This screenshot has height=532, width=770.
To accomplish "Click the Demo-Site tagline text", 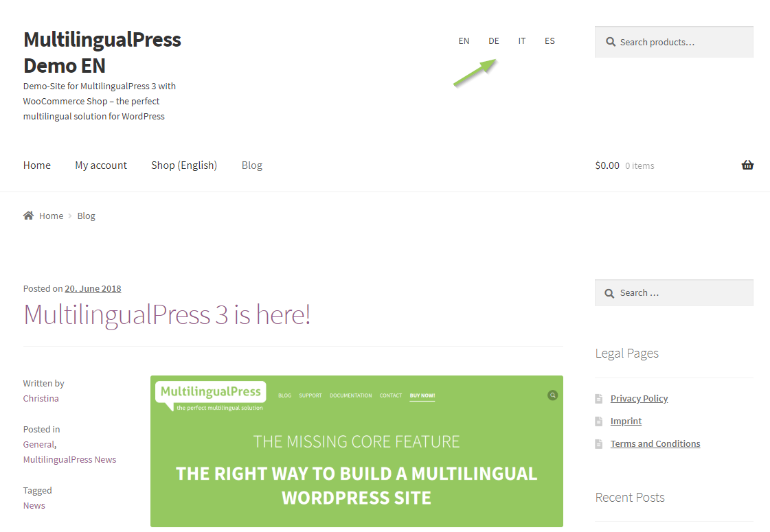I will (99, 101).
